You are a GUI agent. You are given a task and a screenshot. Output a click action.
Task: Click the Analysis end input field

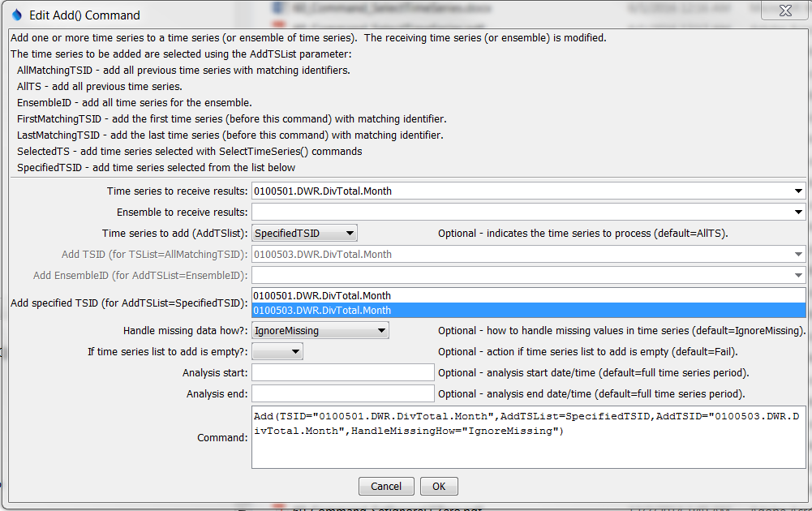343,393
